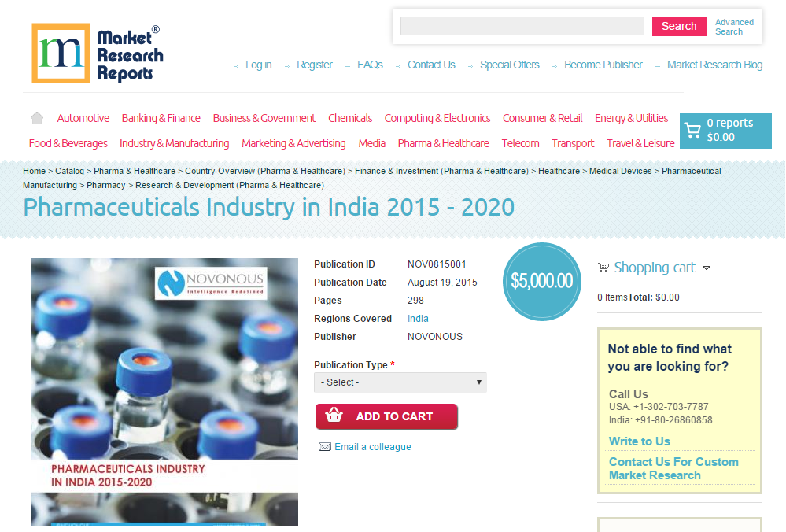Open Write to Us link
The width and height of the screenshot is (786, 532).
point(639,441)
